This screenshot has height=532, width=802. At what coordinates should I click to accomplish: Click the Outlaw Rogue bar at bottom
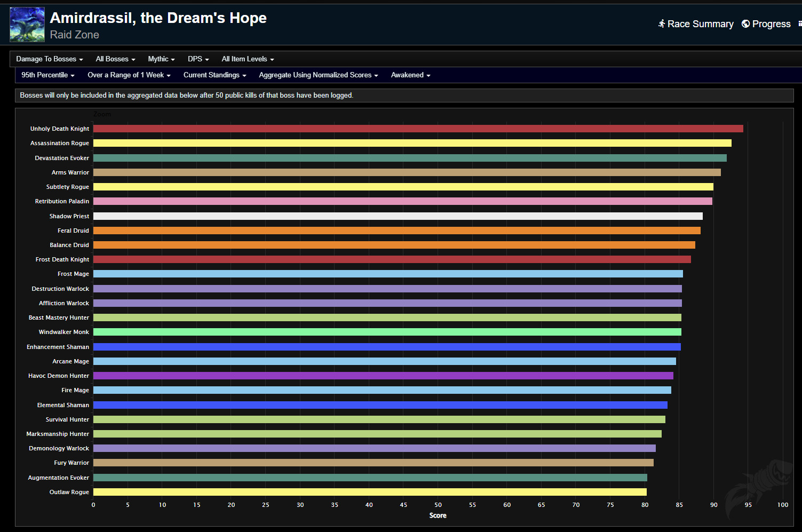tap(370, 492)
